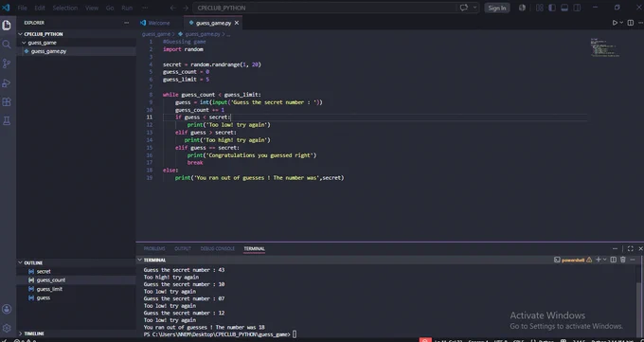This screenshot has height=342, width=644.
Task: Open the Extensions view
Action: click(x=7, y=101)
